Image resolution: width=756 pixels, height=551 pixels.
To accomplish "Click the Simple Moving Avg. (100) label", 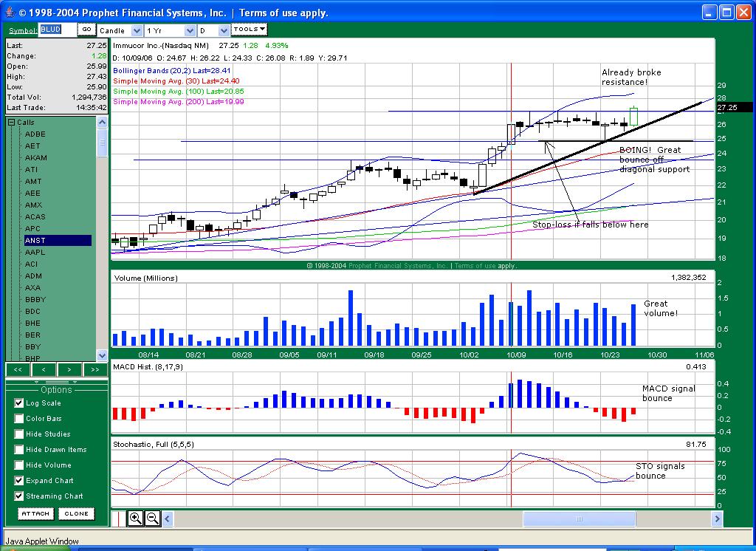I will tap(179, 91).
